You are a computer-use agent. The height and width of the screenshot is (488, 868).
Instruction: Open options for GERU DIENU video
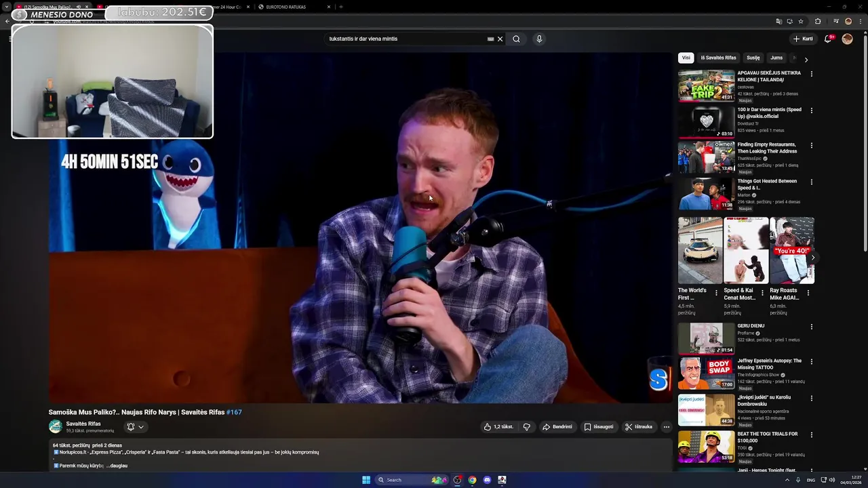pos(811,327)
